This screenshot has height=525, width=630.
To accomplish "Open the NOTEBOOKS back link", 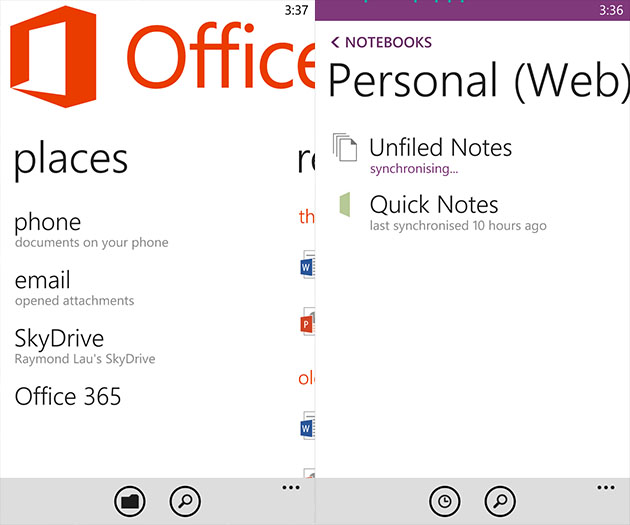I will point(381,42).
